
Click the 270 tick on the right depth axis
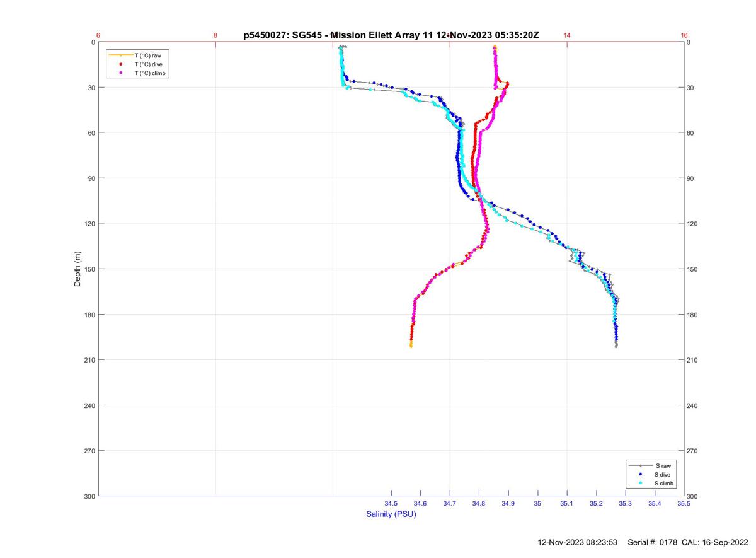point(692,451)
